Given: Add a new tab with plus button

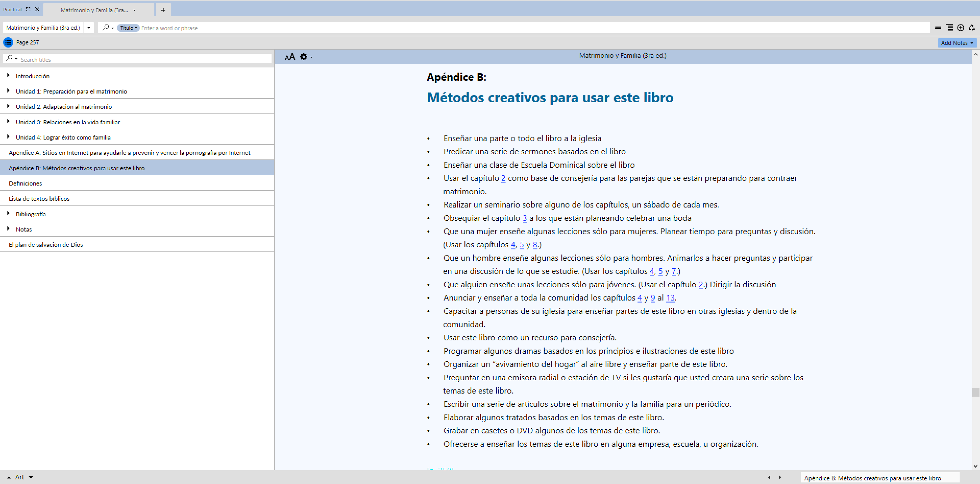Looking at the screenshot, I should click(163, 10).
